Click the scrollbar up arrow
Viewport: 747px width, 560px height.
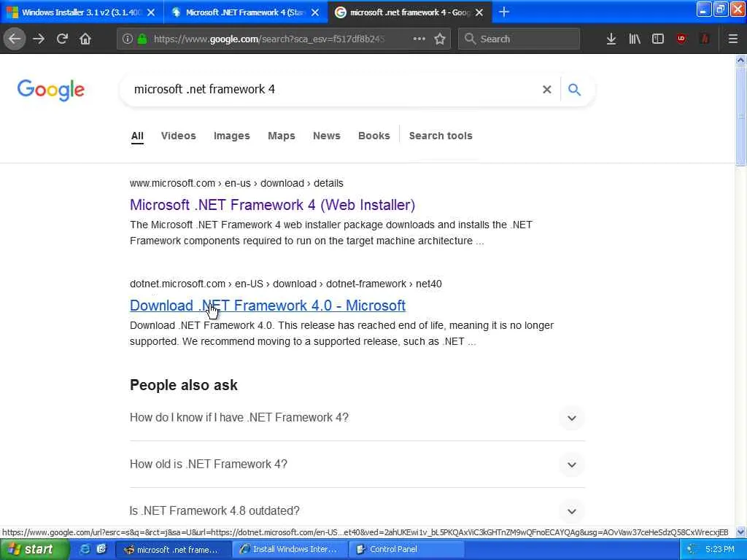pos(740,60)
